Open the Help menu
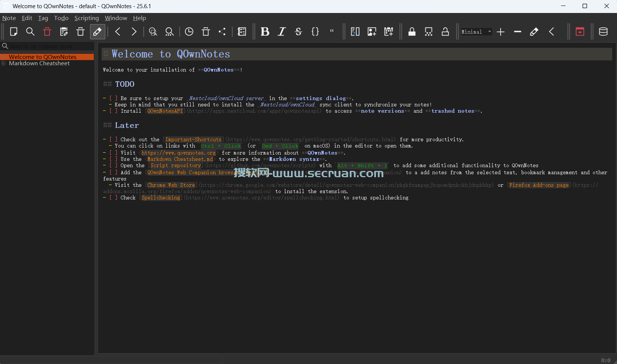This screenshot has height=364, width=617. click(x=139, y=18)
